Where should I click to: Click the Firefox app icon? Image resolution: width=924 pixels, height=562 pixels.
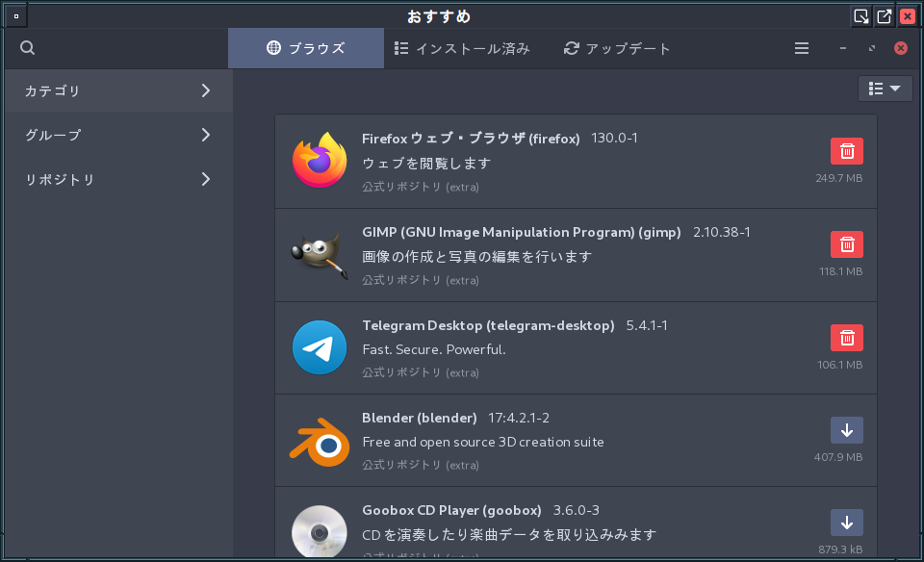(x=320, y=161)
